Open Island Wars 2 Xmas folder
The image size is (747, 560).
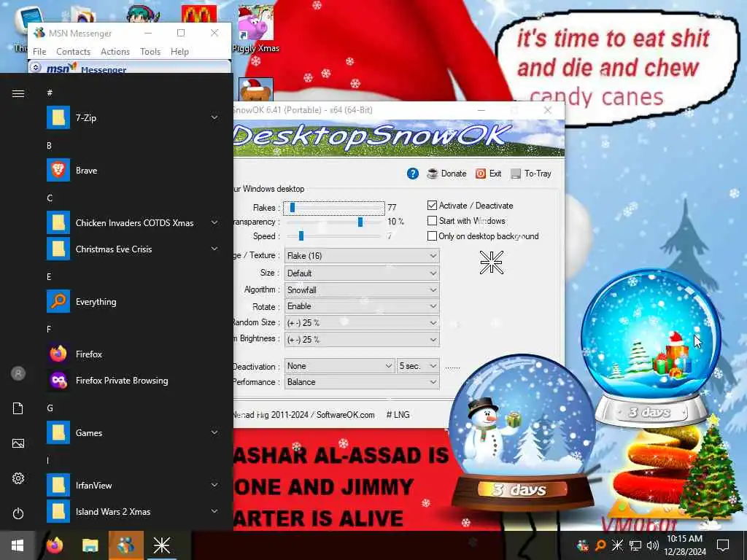pyautogui.click(x=133, y=511)
